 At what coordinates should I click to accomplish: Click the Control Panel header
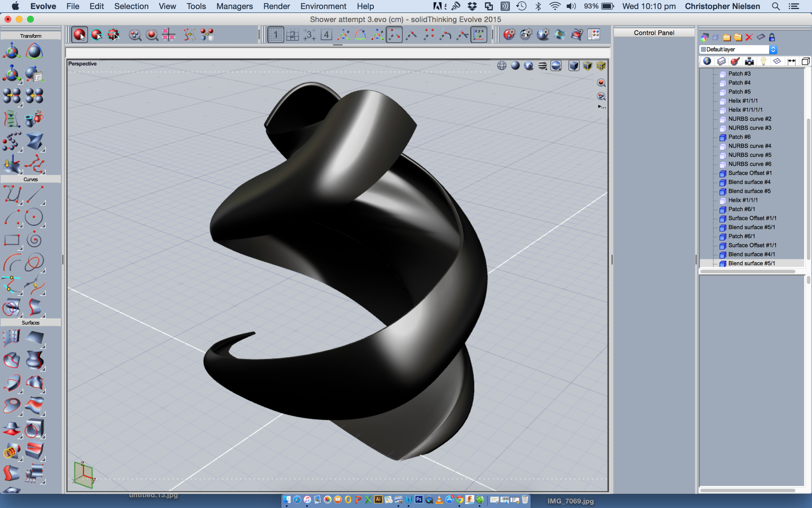(653, 33)
